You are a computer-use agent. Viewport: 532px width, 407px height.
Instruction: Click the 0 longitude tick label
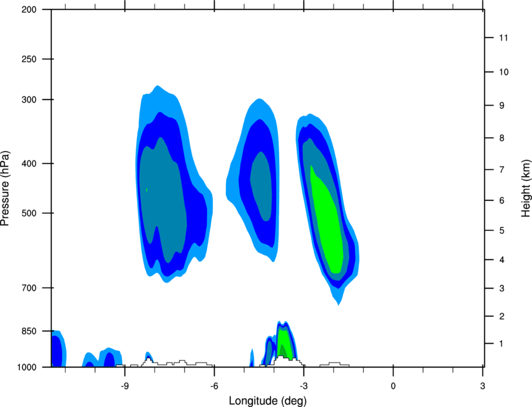(x=393, y=386)
